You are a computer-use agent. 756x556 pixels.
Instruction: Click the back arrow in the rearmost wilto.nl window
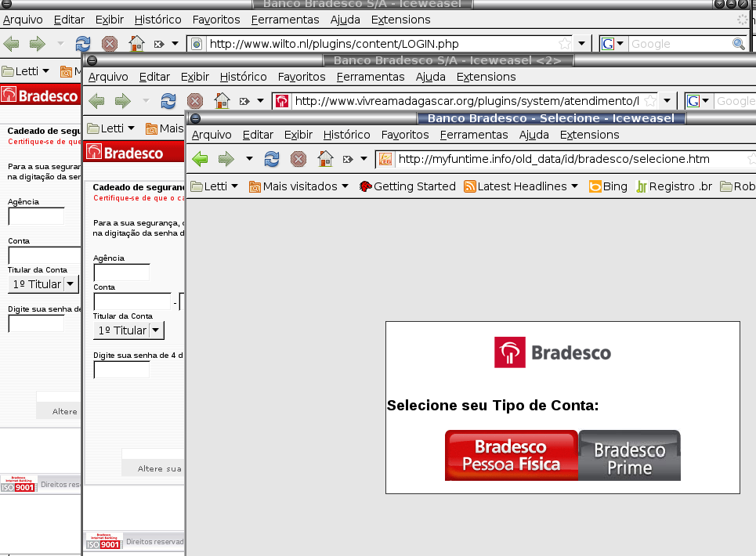12,44
